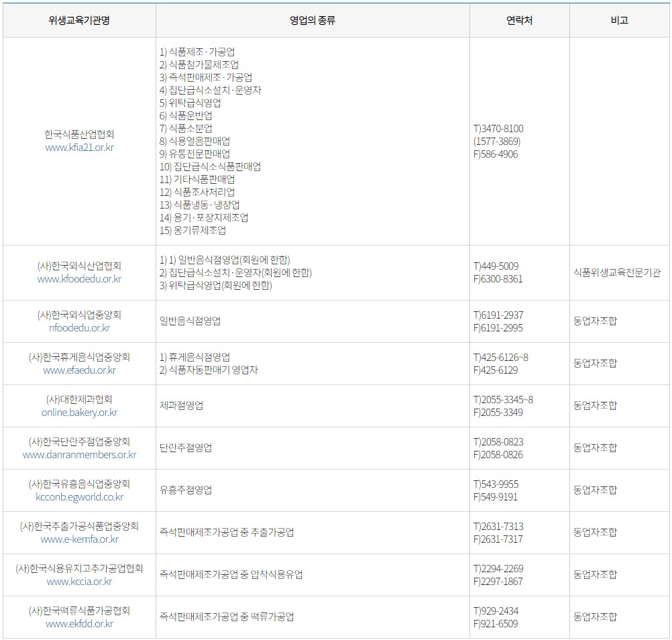672x640 pixels.
Task: Click the 8) 식용얼음판매업 line
Action: point(195,142)
